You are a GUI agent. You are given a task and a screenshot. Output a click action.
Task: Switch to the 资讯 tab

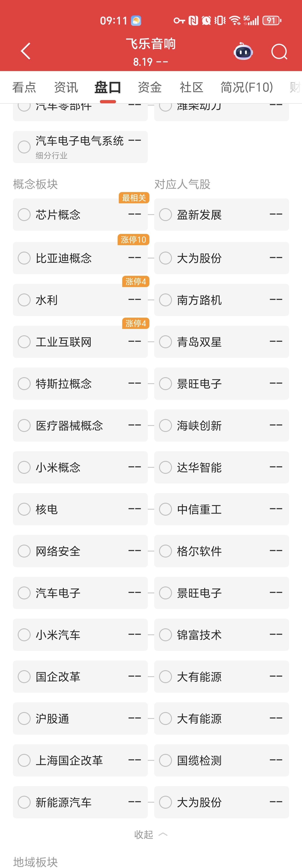point(66,87)
